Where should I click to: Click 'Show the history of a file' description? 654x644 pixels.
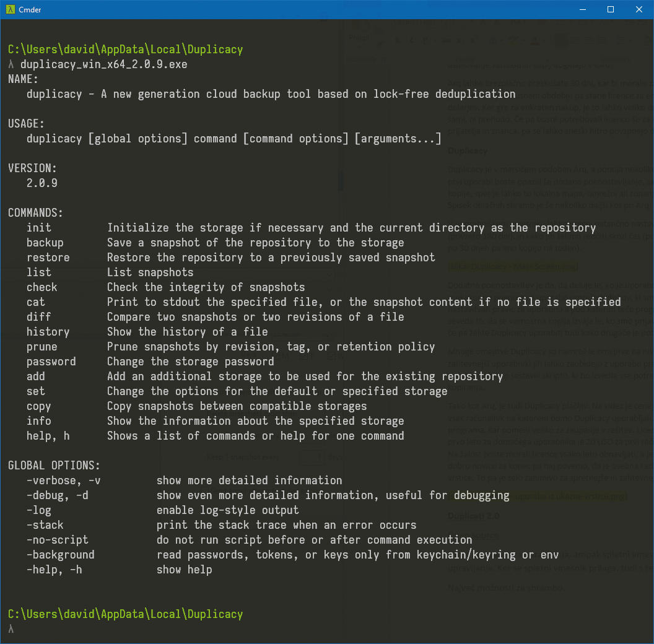tap(187, 332)
